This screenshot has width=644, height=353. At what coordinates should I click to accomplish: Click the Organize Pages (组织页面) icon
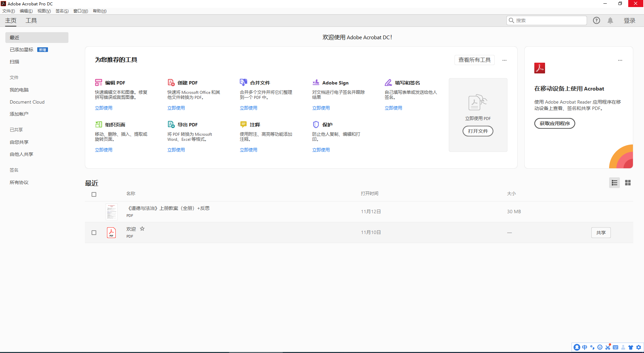99,124
